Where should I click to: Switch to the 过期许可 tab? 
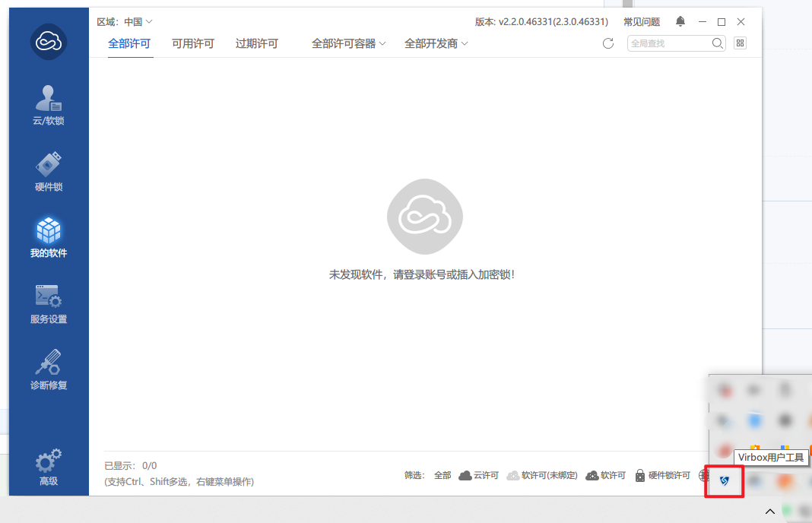point(257,43)
